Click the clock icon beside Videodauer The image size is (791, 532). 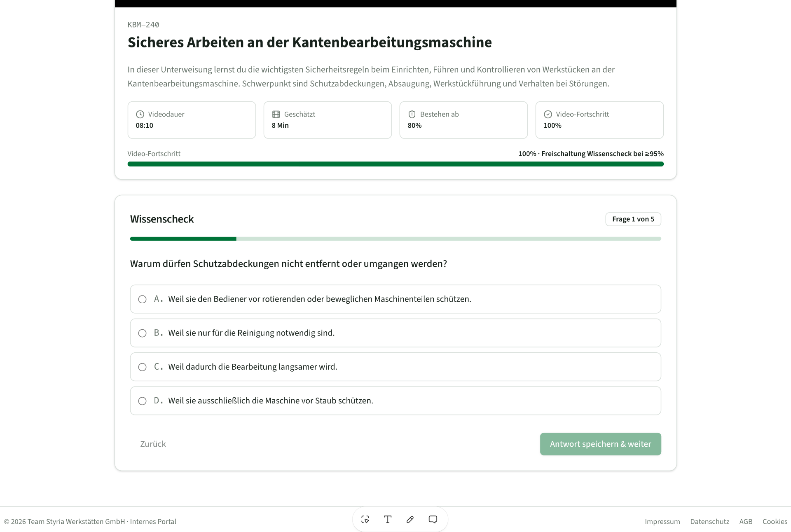pyautogui.click(x=140, y=114)
